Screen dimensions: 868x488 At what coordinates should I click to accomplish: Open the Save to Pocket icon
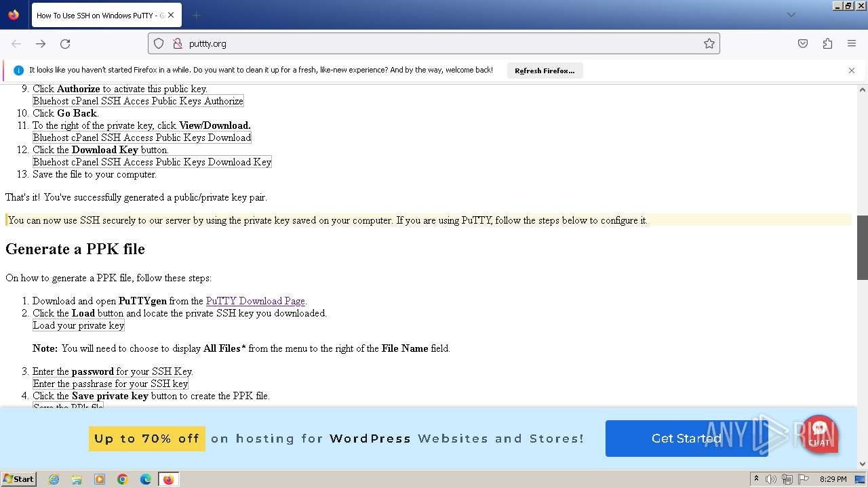point(803,43)
